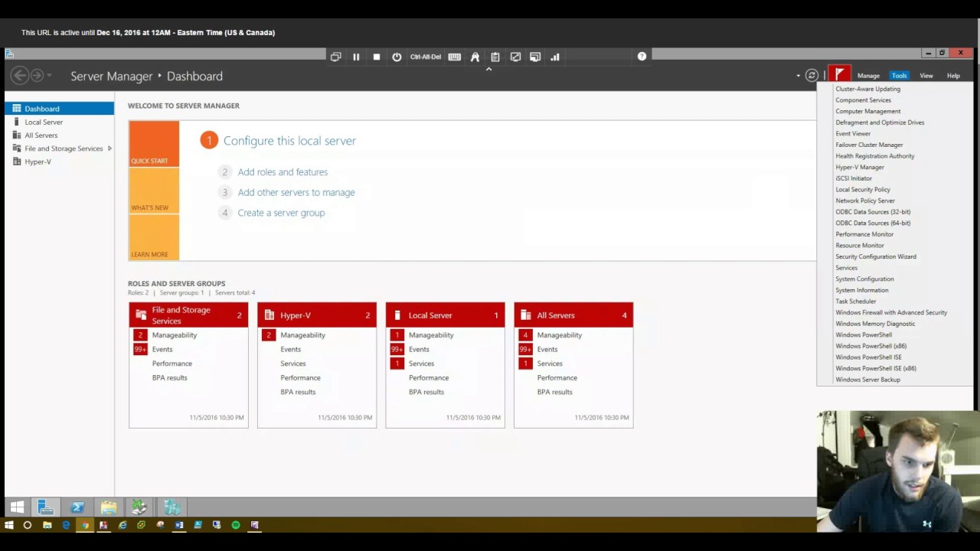Image resolution: width=980 pixels, height=551 pixels.
Task: Collapse console toolbar with the small up chevron
Action: pyautogui.click(x=488, y=69)
